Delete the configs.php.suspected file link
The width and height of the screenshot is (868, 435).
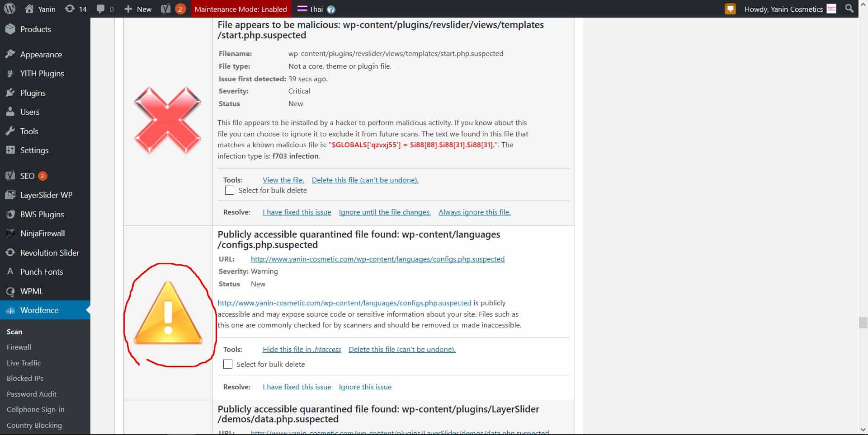[x=402, y=349]
